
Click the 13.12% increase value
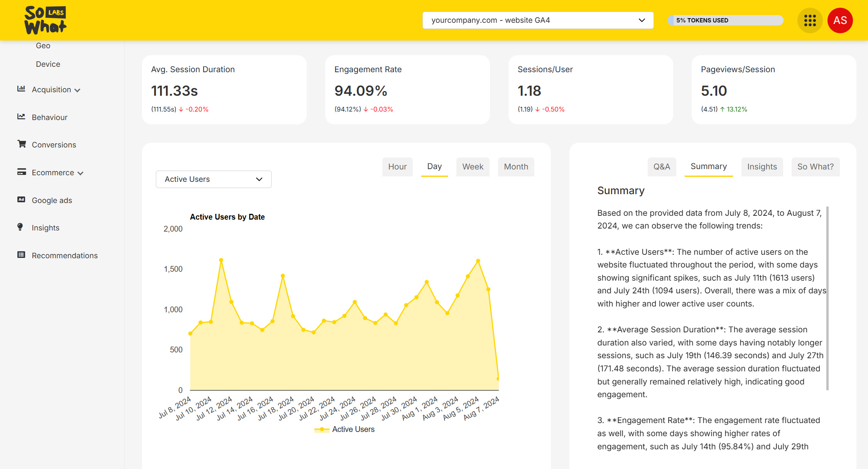(737, 109)
